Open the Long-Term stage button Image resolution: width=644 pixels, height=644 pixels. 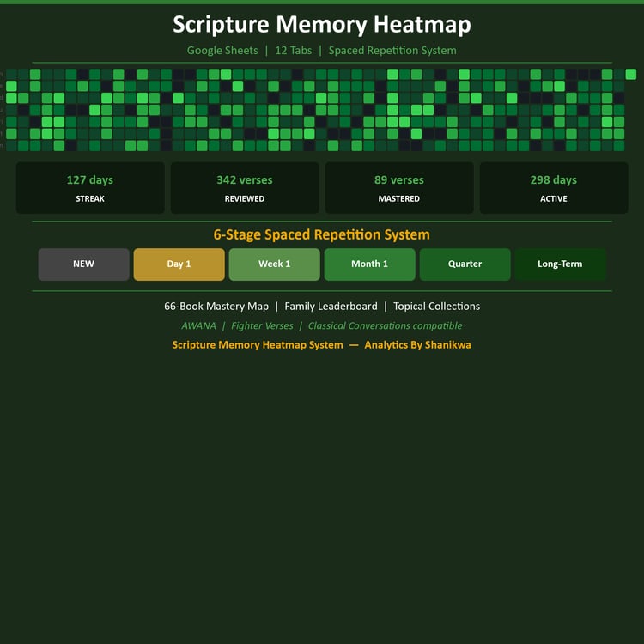tap(560, 264)
